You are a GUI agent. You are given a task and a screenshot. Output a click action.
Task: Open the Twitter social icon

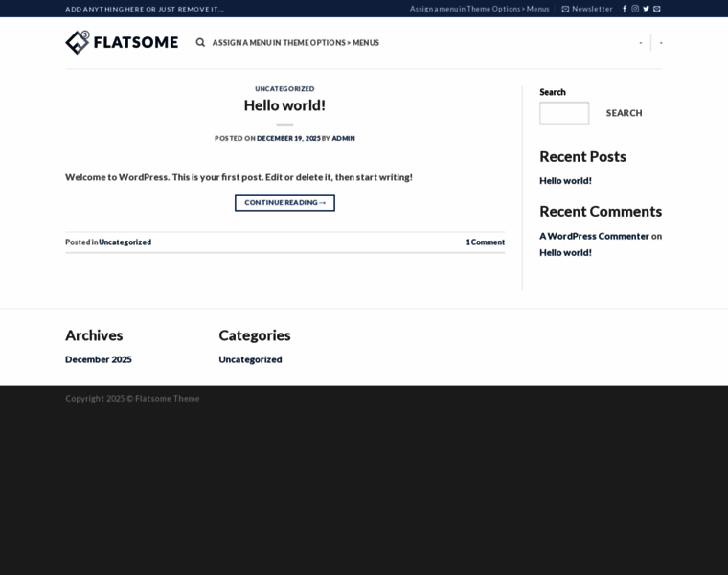tap(646, 9)
